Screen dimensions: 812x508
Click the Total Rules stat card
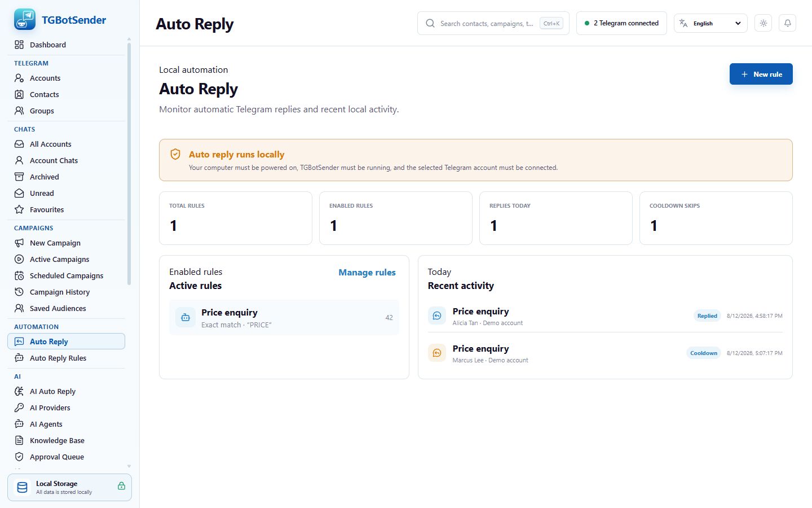[236, 218]
